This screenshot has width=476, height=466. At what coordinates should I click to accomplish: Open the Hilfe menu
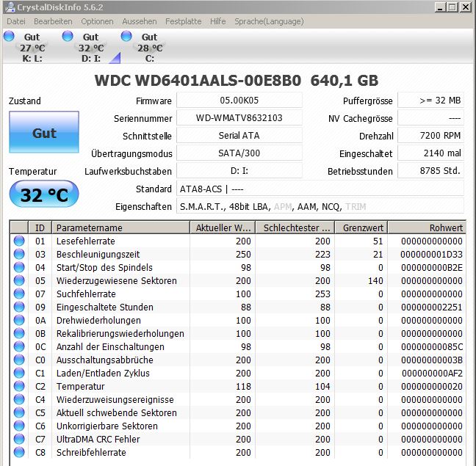tap(218, 21)
